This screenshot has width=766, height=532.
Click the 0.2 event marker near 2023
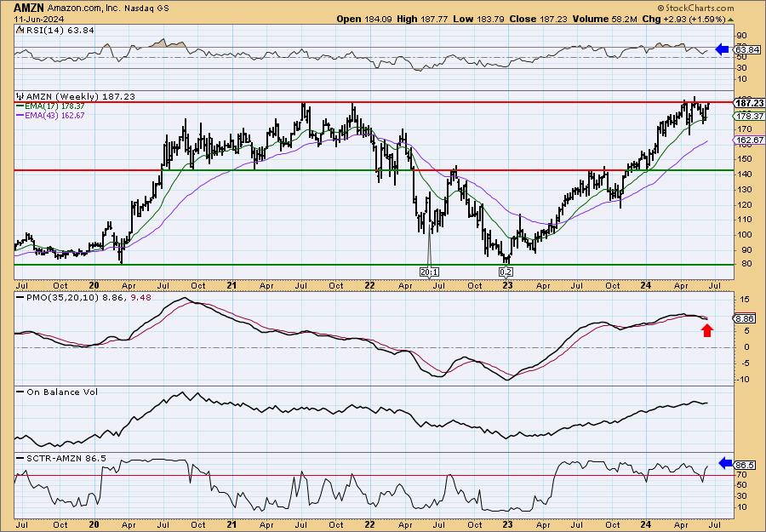pyautogui.click(x=506, y=272)
